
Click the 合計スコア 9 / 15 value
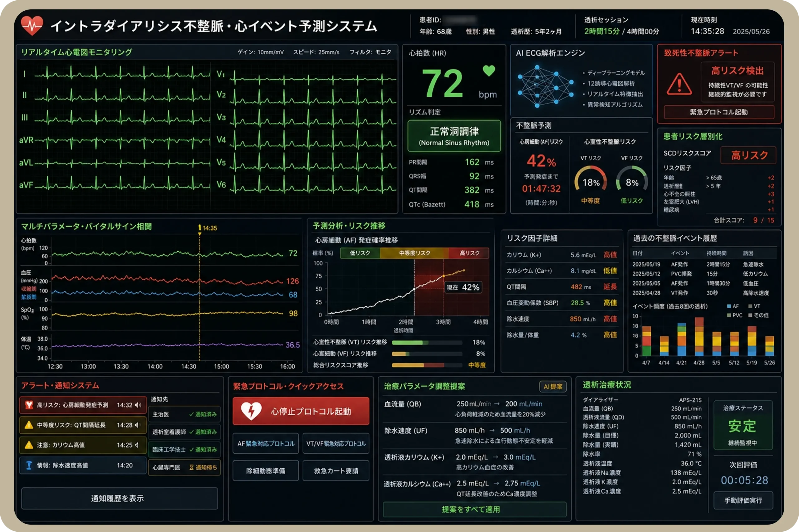763,220
